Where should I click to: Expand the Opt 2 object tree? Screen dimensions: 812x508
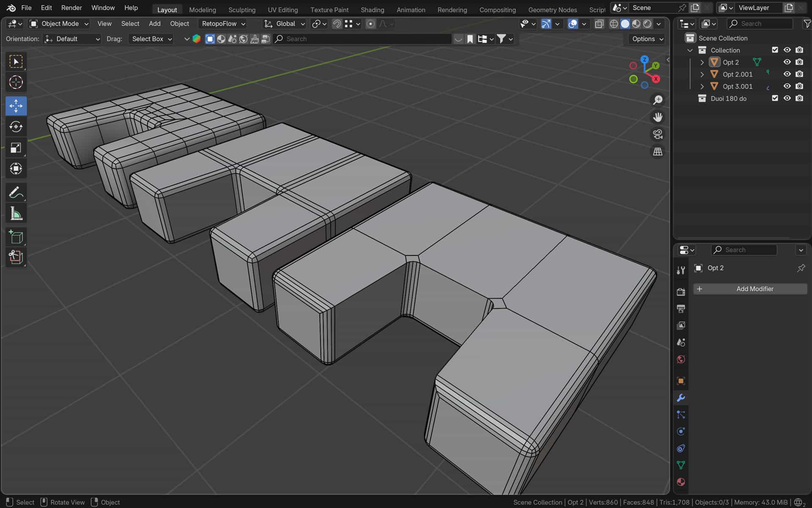[x=702, y=62]
